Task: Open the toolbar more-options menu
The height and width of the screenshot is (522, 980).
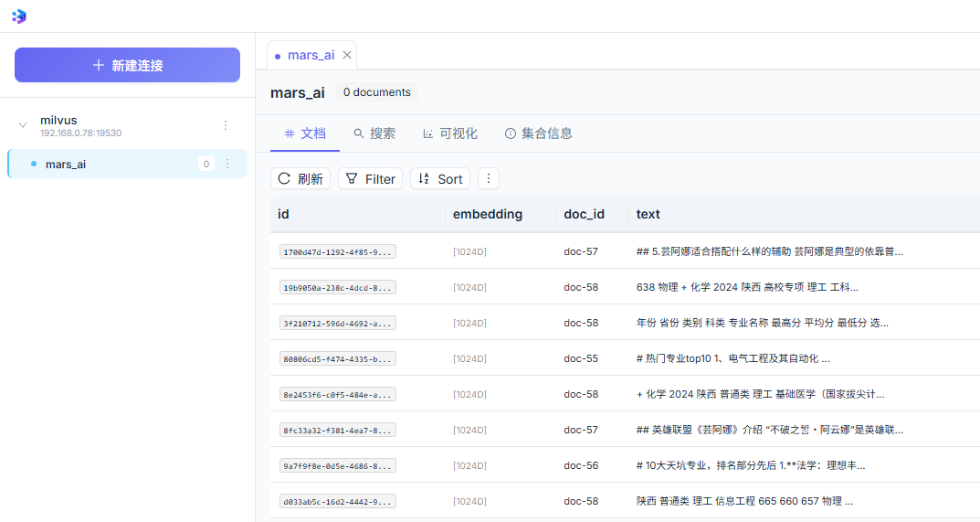Action: (488, 179)
